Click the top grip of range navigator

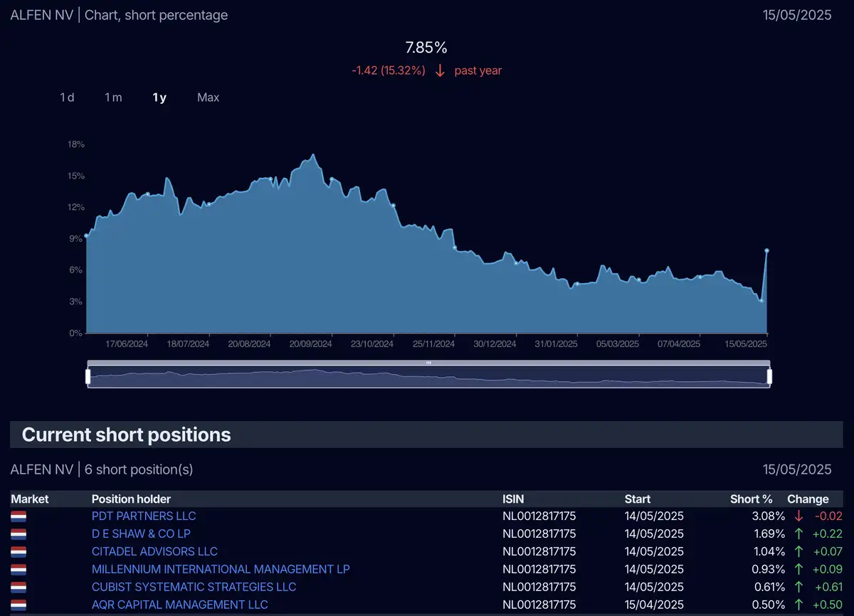(x=428, y=363)
